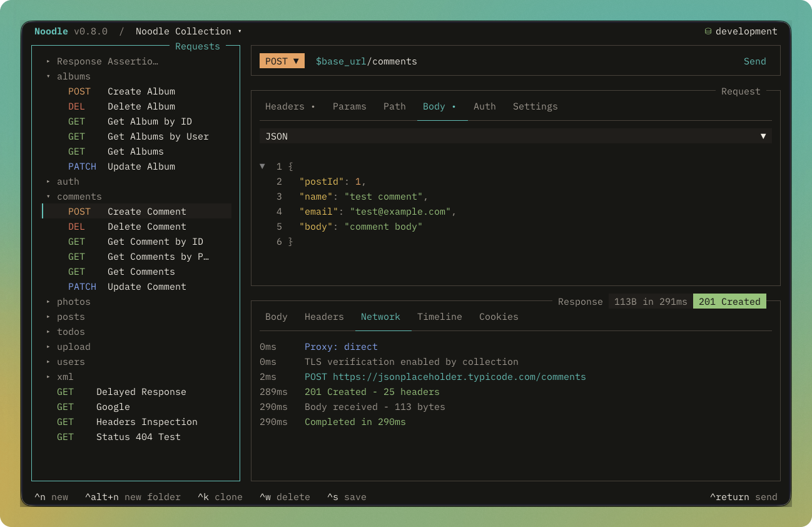This screenshot has width=812, height=527.
Task: Click the ^k clone shortcut
Action: click(x=220, y=497)
